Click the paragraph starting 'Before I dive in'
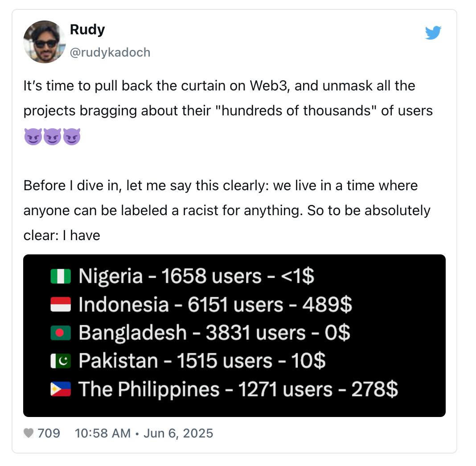The width and height of the screenshot is (476, 466). (x=227, y=210)
